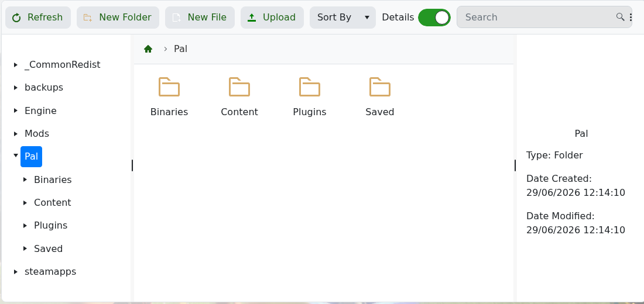Open the Plugins folder icon
Viewport: 644px width, 304px height.
pyautogui.click(x=310, y=87)
